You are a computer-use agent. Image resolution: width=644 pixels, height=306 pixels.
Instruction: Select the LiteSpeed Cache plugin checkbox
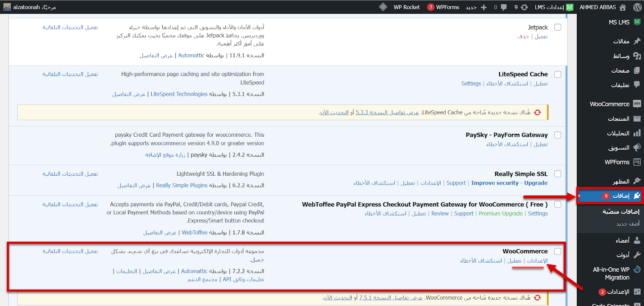click(557, 74)
